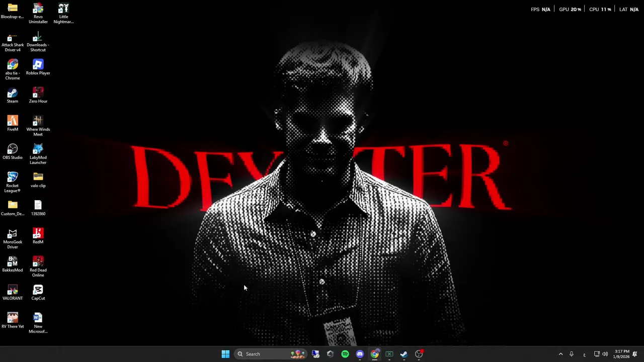Select the Downloads - Shortcut icon
644x362 pixels.
tap(38, 42)
